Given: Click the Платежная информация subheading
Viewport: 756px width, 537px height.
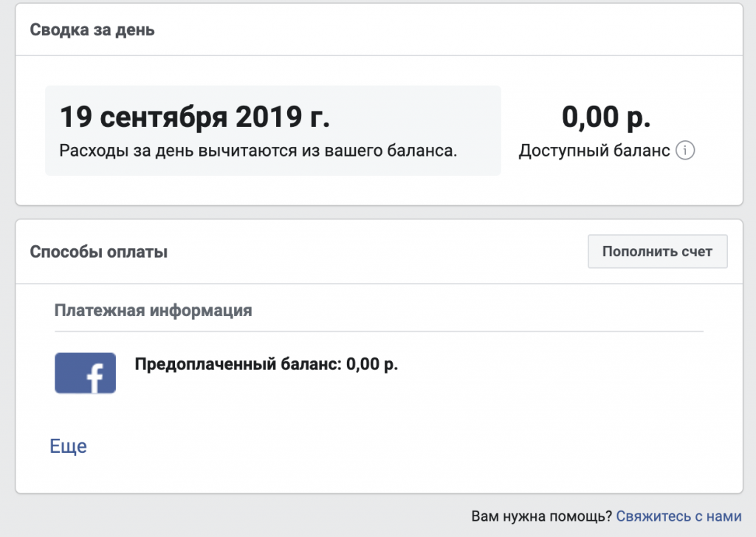Looking at the screenshot, I should coord(154,310).
